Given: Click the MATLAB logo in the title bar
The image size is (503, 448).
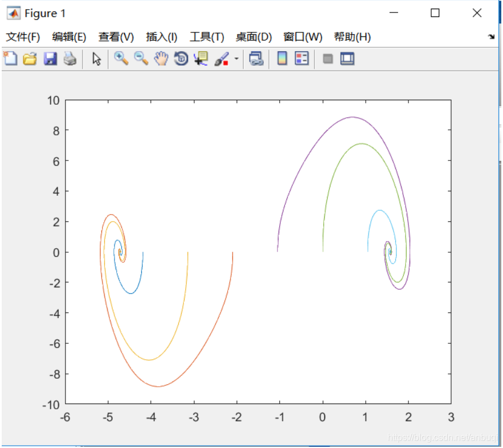Looking at the screenshot, I should (x=14, y=13).
